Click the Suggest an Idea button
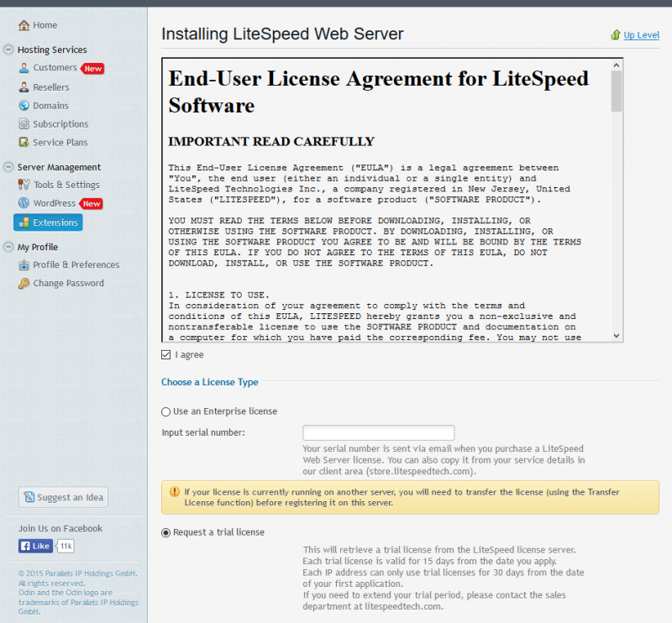 pyautogui.click(x=63, y=497)
